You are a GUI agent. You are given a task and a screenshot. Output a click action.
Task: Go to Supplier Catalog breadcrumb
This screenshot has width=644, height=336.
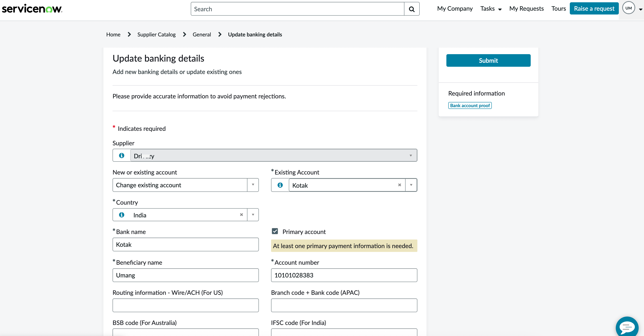(156, 35)
